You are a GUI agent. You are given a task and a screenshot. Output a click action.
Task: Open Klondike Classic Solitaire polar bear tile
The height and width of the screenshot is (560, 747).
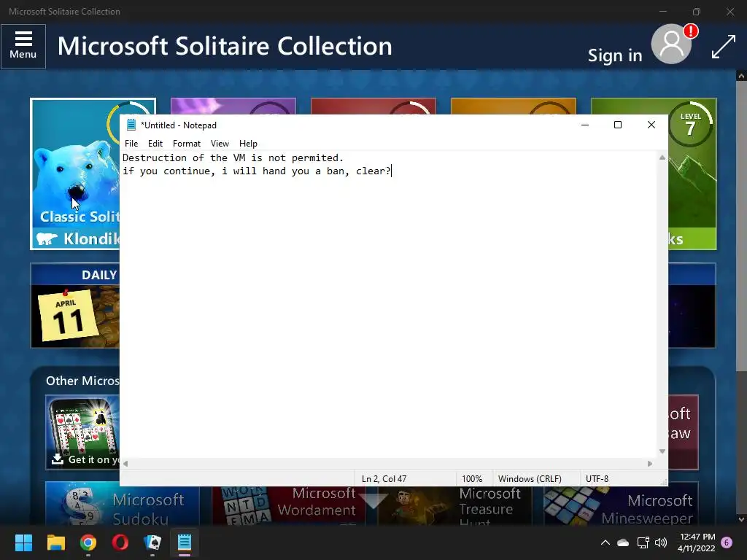[75, 174]
